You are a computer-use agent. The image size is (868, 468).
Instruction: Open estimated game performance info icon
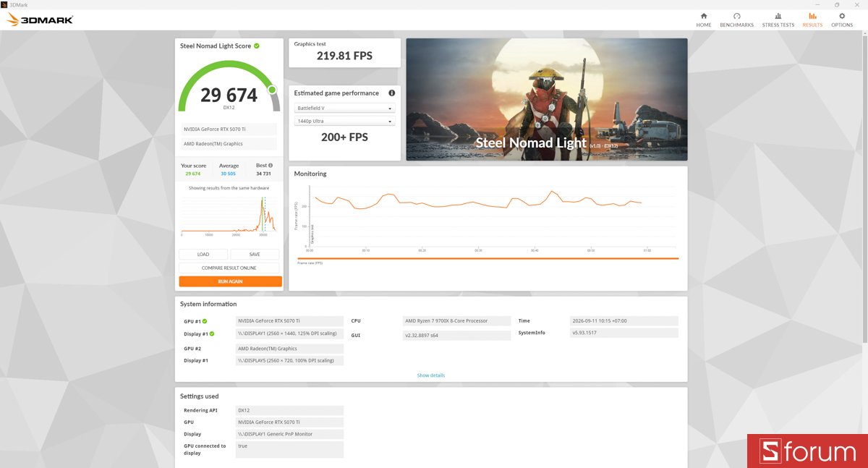[392, 93]
